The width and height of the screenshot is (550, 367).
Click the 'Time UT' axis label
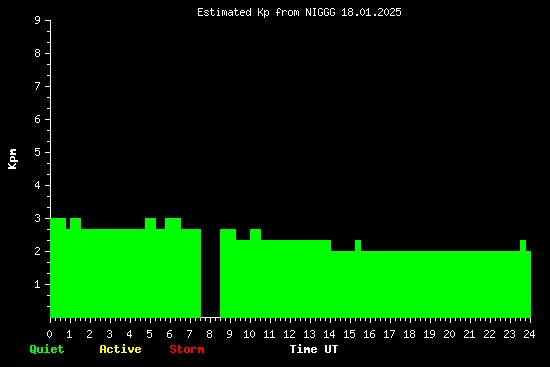pos(314,349)
